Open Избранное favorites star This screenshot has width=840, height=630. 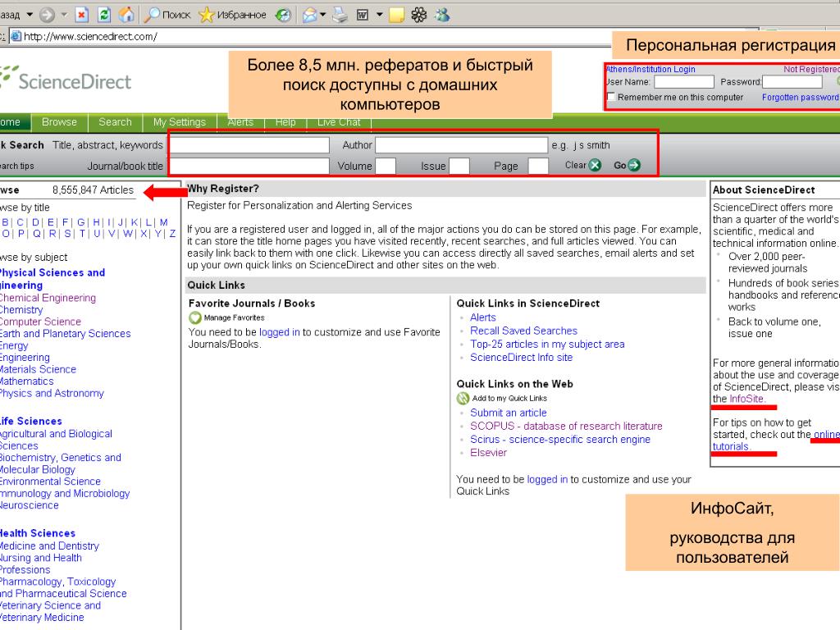pos(232,15)
